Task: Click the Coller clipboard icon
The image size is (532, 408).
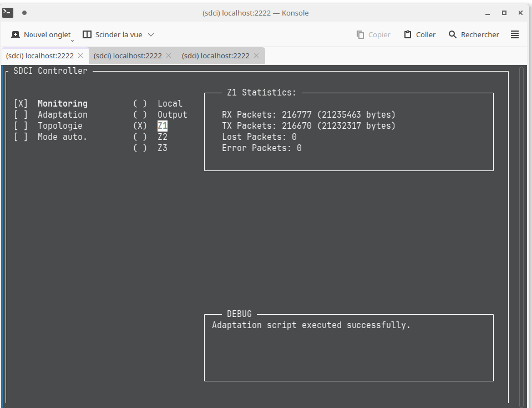Action: [x=408, y=34]
